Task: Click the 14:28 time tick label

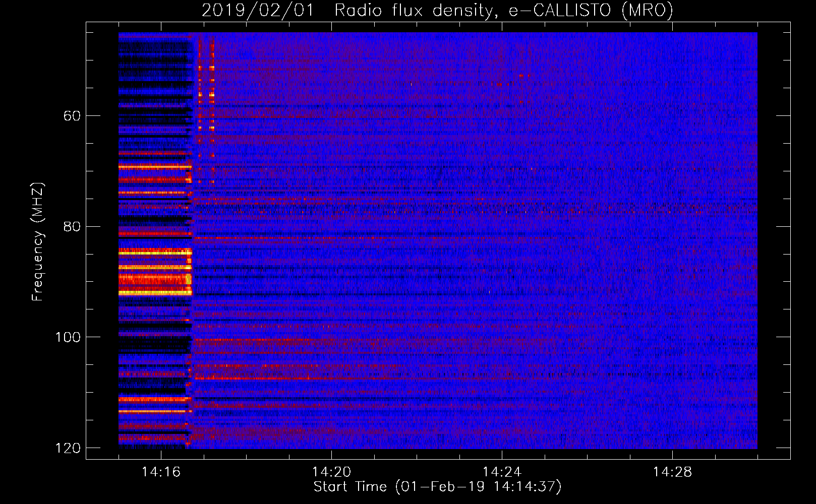Action: click(672, 472)
